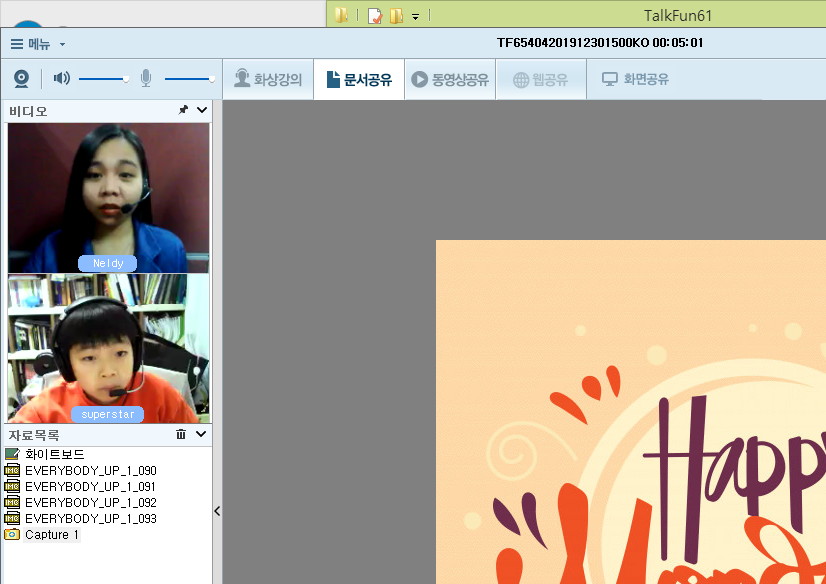Image resolution: width=826 pixels, height=584 pixels.
Task: Mute the speaker volume icon
Action: (62, 78)
